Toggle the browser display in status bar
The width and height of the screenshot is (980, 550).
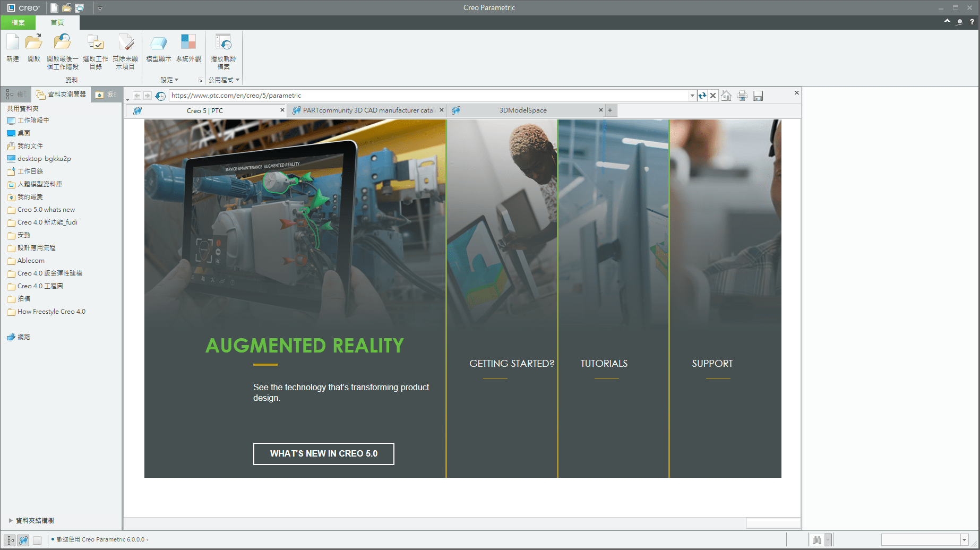click(23, 540)
